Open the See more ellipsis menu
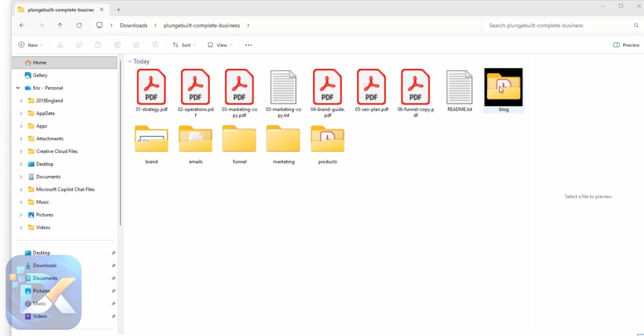The image size is (644, 336). (249, 45)
